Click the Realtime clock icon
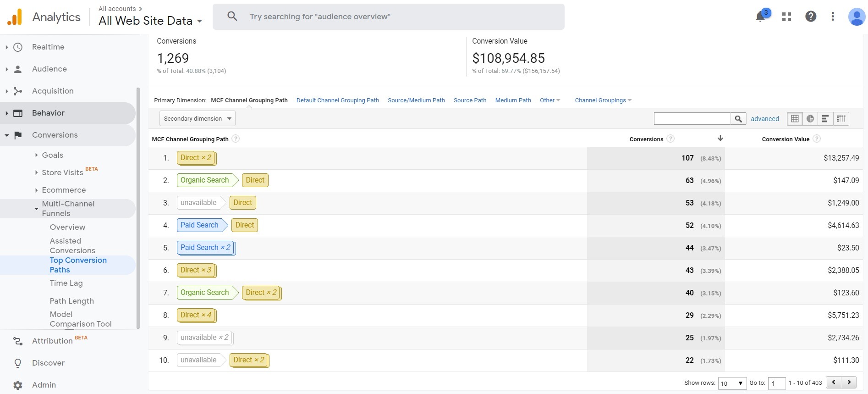 click(x=18, y=47)
